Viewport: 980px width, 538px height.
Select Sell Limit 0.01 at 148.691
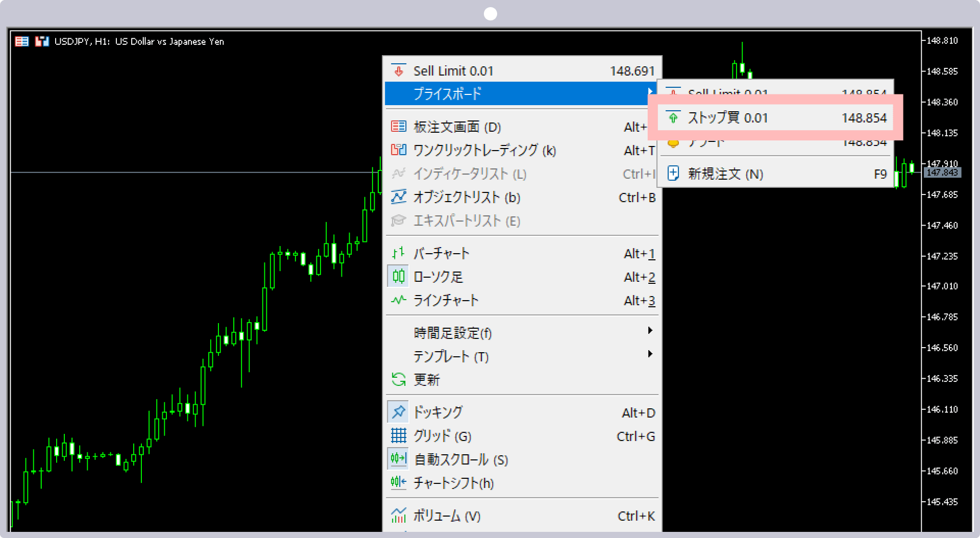click(x=523, y=70)
